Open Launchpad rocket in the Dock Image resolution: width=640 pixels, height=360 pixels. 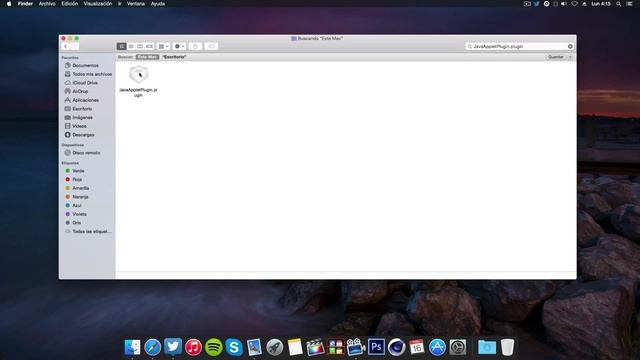[275, 347]
